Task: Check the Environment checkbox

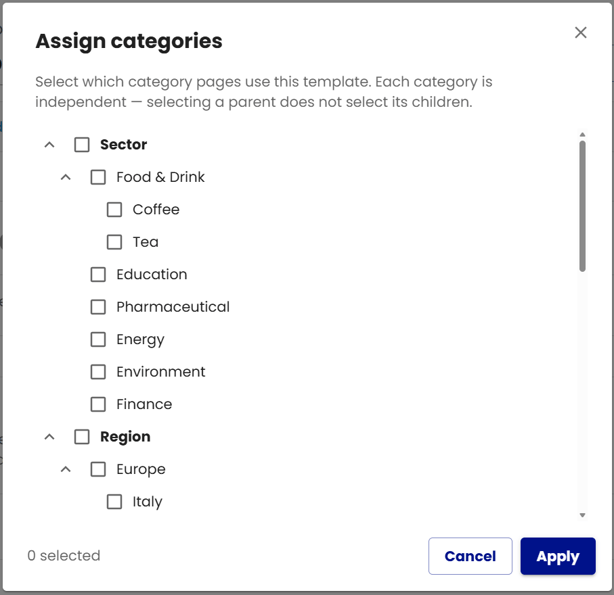Action: [x=98, y=372]
